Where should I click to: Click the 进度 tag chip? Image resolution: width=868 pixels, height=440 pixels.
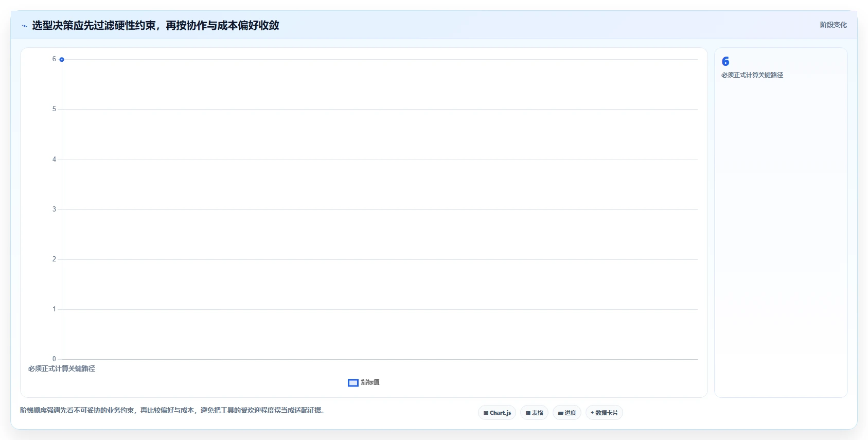[x=567, y=413]
